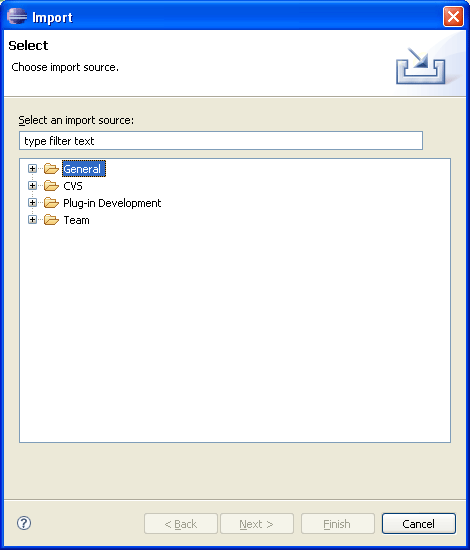Image resolution: width=470 pixels, height=550 pixels.
Task: Click the help question mark icon
Action: point(24,523)
